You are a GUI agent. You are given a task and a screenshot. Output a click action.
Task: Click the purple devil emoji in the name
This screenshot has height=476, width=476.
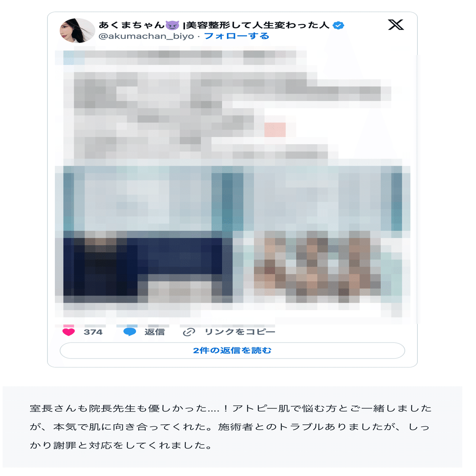click(172, 25)
